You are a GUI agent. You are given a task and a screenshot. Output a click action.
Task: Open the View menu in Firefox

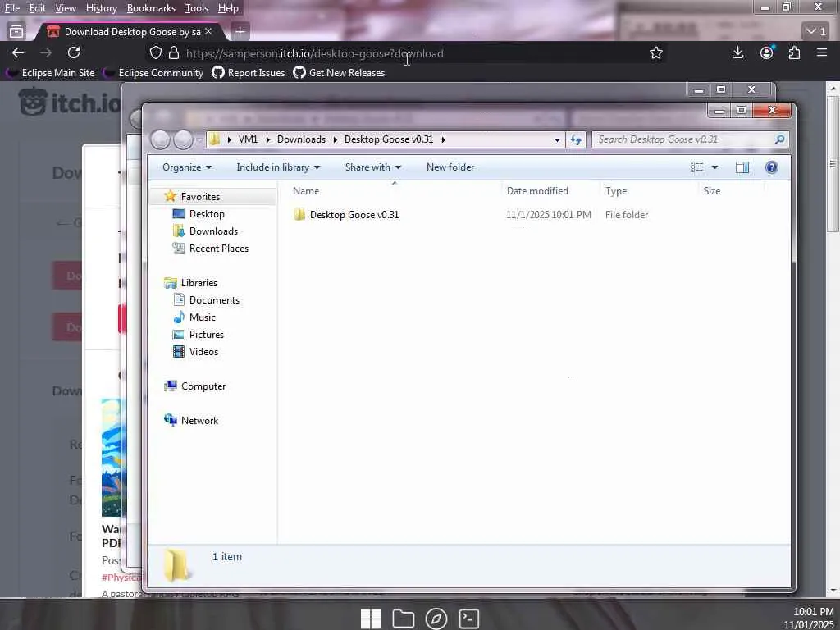(x=66, y=8)
